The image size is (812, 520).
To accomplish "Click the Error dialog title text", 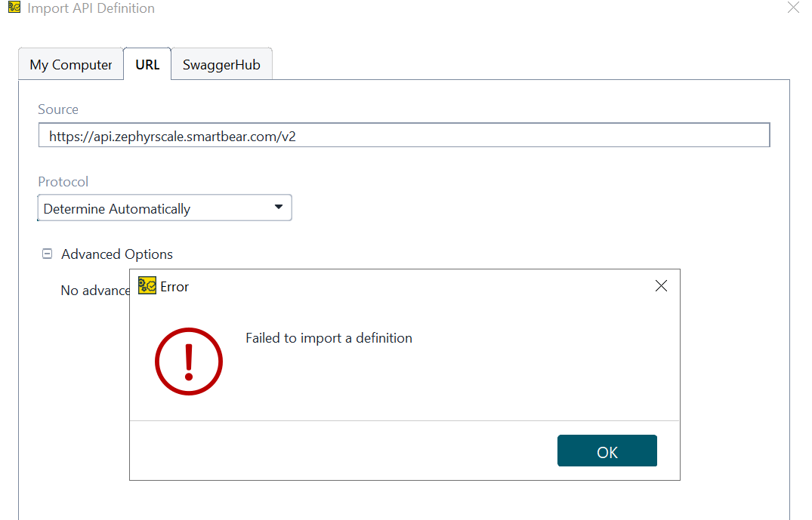I will (x=174, y=287).
